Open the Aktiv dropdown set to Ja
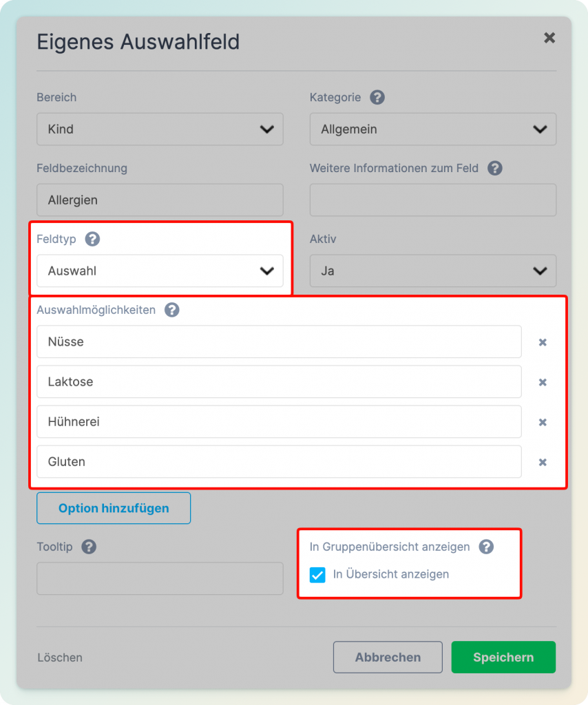 433,271
